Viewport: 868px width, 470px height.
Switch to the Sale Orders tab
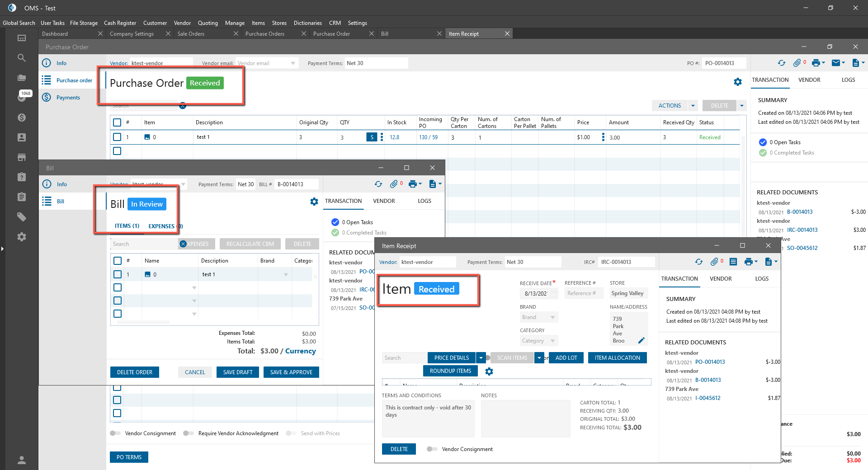pos(191,34)
